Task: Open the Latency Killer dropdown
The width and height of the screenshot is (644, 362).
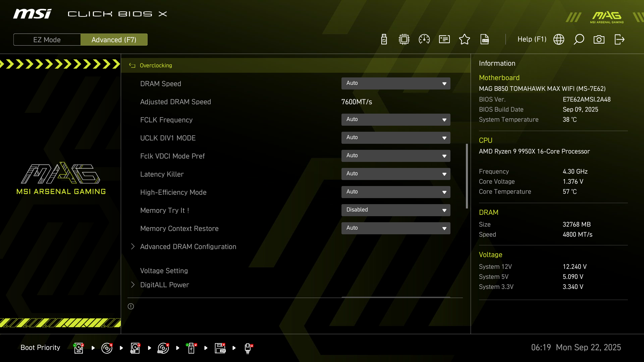Action: 396,174
